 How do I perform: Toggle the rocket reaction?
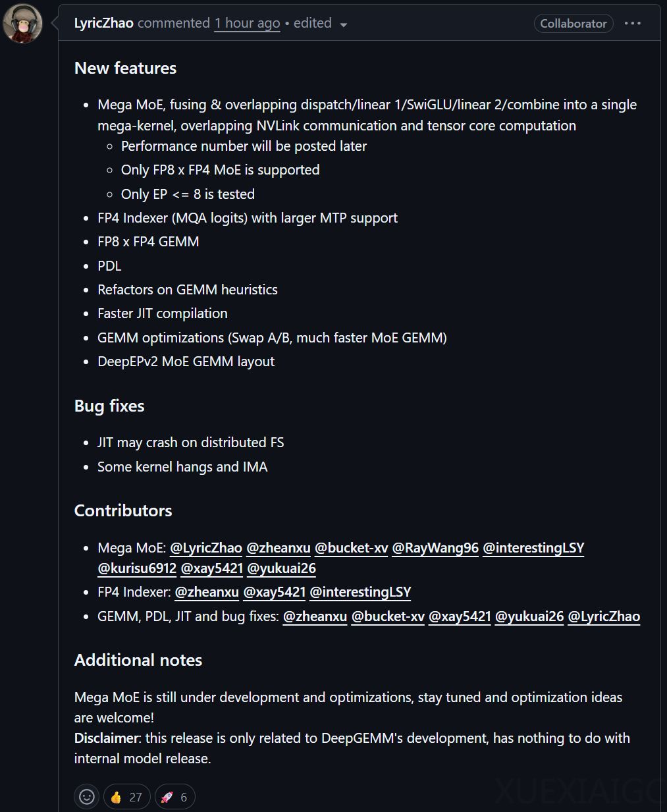click(x=174, y=797)
